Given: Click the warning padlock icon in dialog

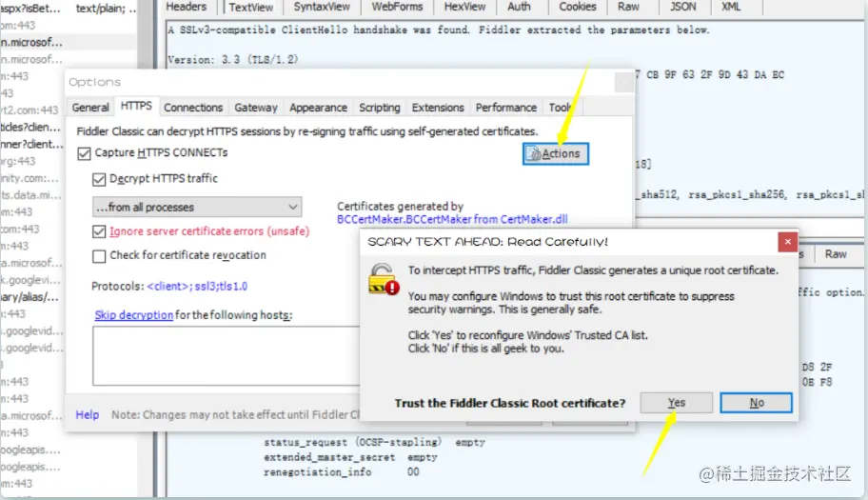Looking at the screenshot, I should [x=383, y=280].
